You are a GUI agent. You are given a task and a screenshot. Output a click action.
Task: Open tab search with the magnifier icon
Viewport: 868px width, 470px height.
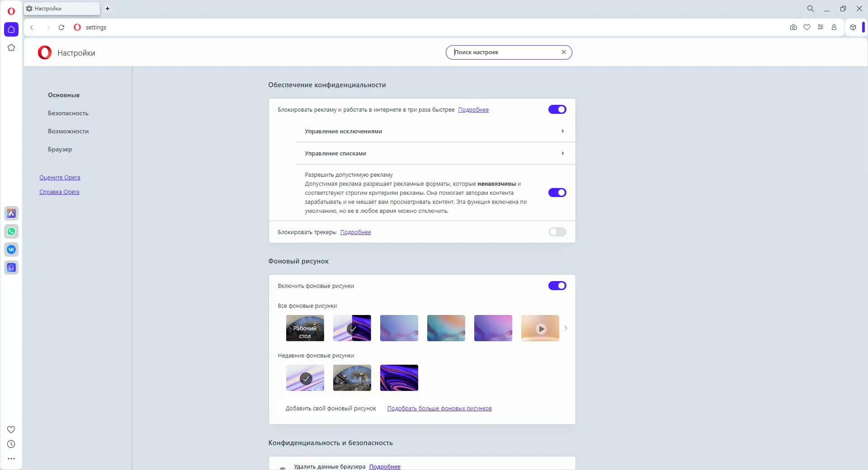click(x=811, y=9)
